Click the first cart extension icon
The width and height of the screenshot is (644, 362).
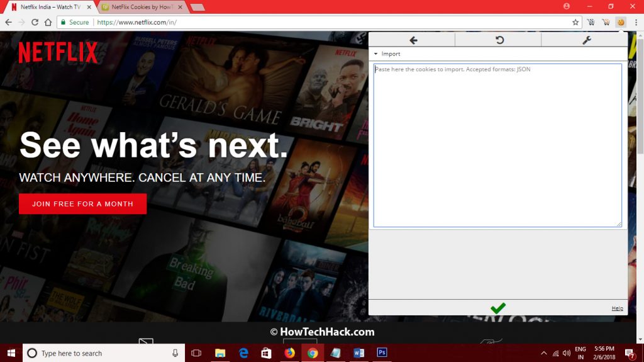[591, 22]
